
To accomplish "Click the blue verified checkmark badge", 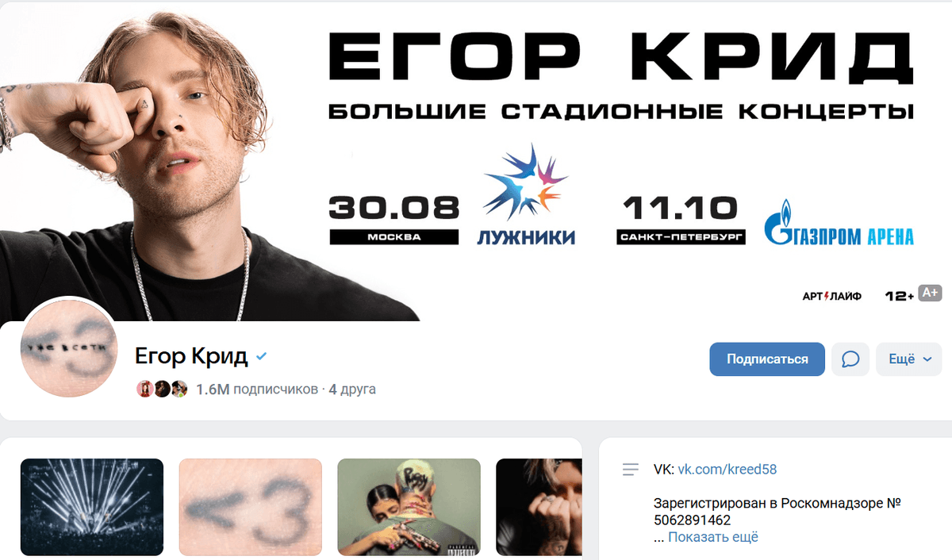I will coord(262,357).
